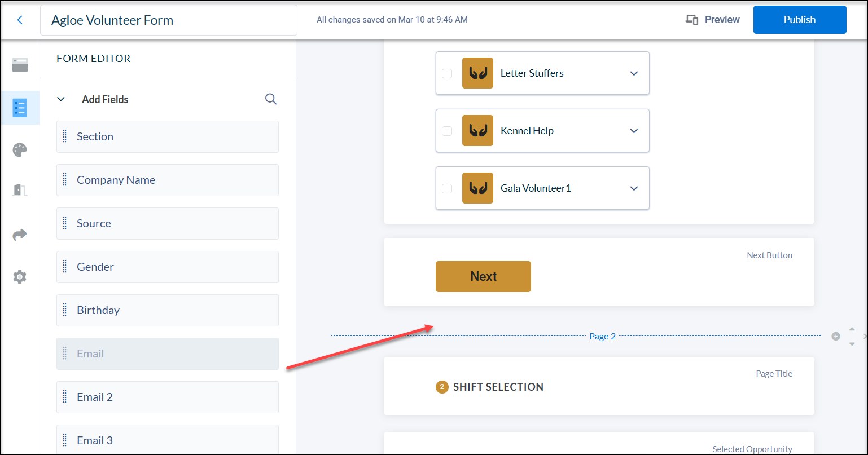Image resolution: width=868 pixels, height=455 pixels.
Task: Open the door-shaped sidebar icon
Action: [x=20, y=190]
